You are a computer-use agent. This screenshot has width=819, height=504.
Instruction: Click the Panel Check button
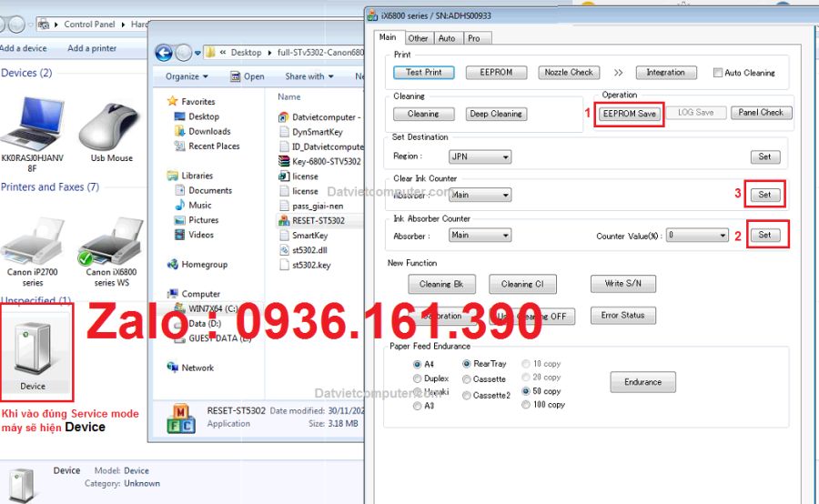click(x=761, y=112)
